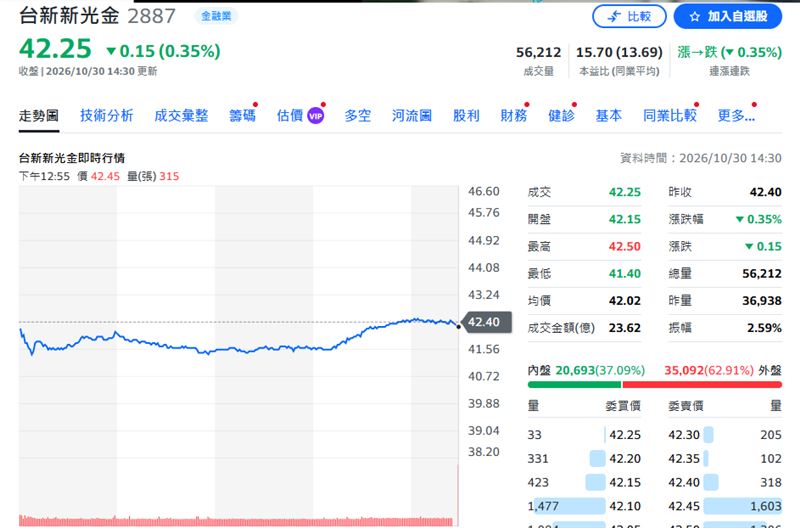Click the 最低 value 41.40
This screenshot has width=800, height=528.
pos(624,274)
